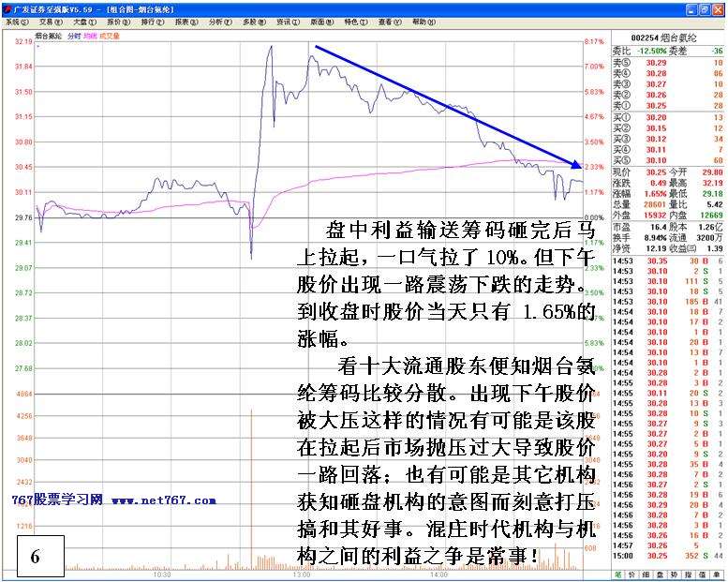Screen dimensions: 728x582
Task: Open the 分析 menu
Action: 219,22
